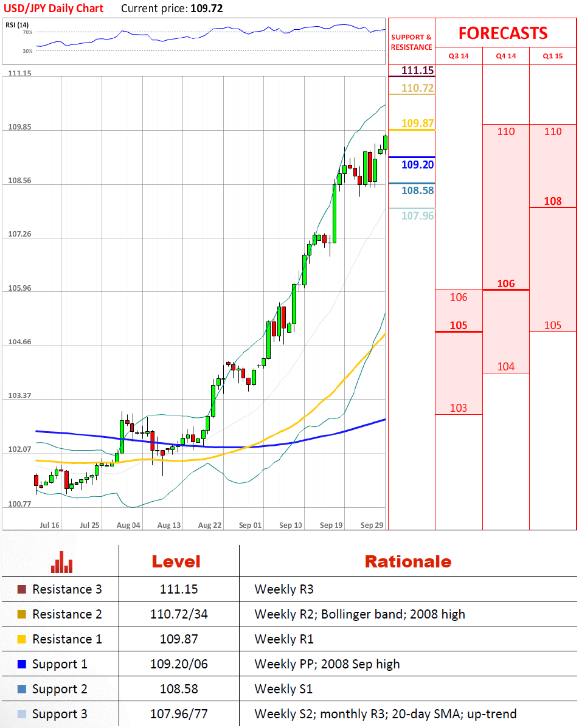579x728 pixels.
Task: Click the 105 value in Q1 15 forecast
Action: [552, 325]
